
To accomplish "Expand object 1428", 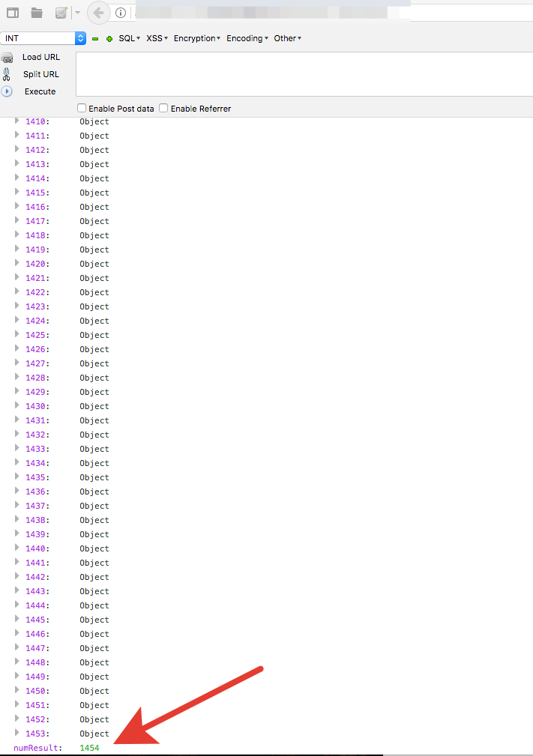I will (17, 377).
